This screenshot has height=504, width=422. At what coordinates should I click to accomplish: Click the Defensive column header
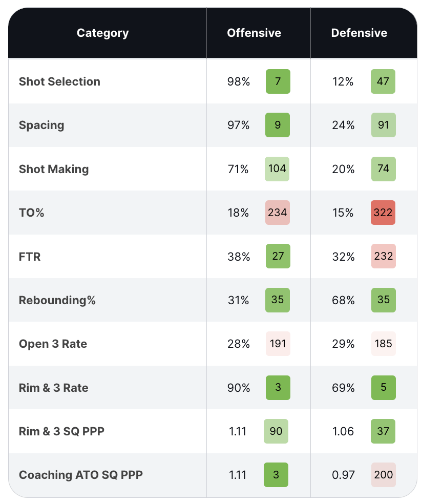(x=359, y=33)
